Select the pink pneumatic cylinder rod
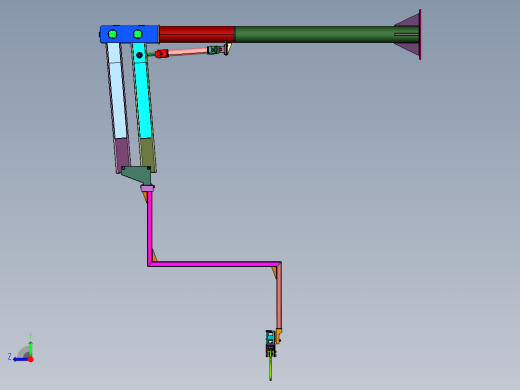520x390 pixels. [x=188, y=52]
